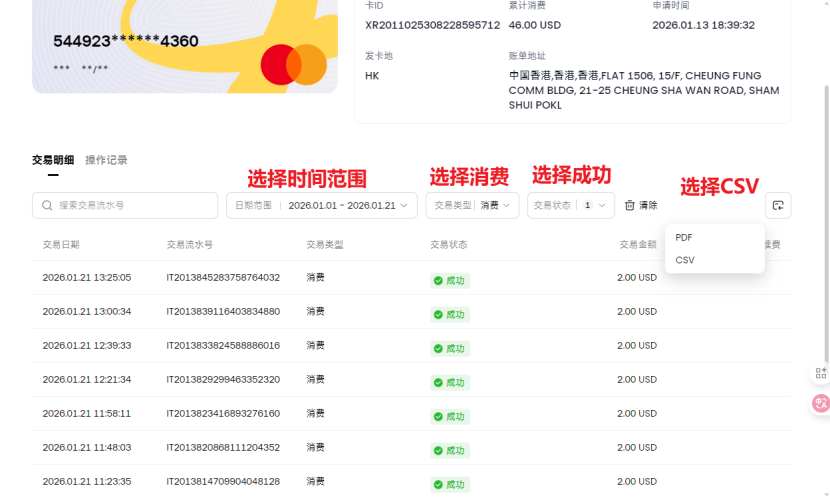Viewport: 830px width, 498px height.
Task: Choose PDF from the export menu
Action: (x=683, y=238)
